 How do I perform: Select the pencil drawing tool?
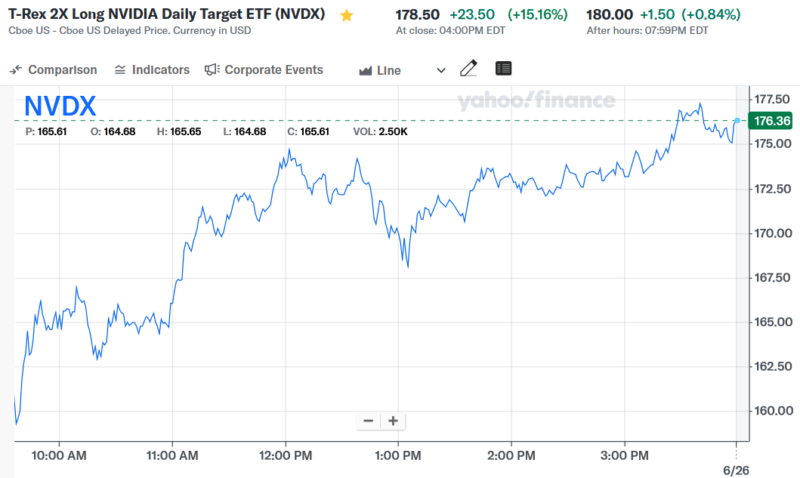pos(468,69)
